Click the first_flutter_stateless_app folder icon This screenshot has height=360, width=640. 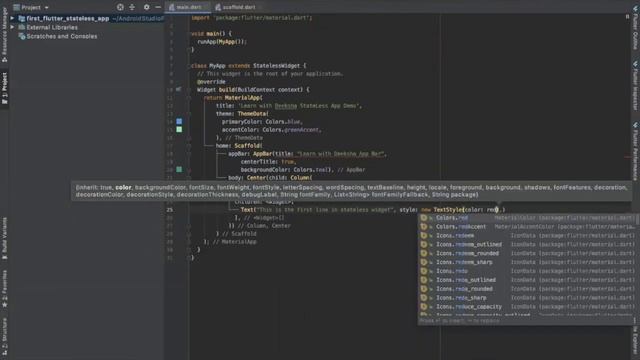tap(22, 18)
